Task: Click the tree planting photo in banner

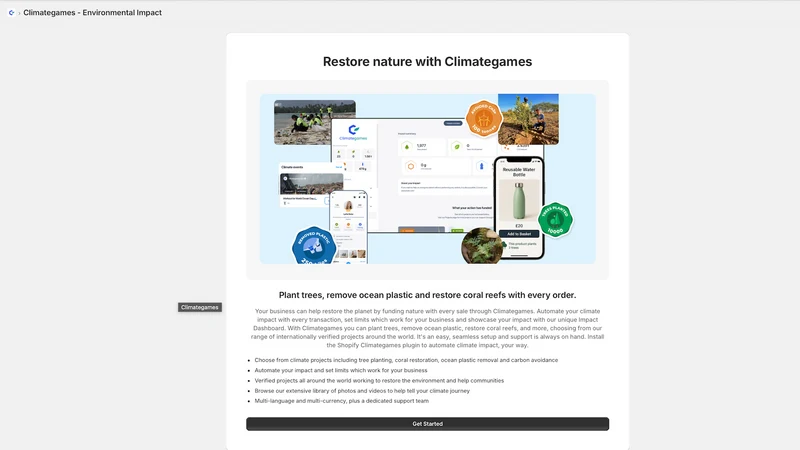Action: pos(528,119)
